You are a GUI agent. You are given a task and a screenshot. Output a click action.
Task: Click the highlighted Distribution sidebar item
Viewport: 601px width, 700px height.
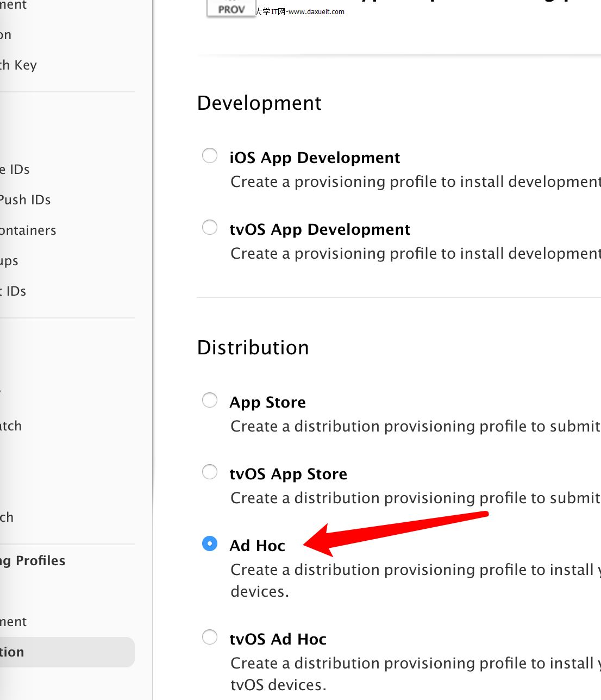coord(12,652)
